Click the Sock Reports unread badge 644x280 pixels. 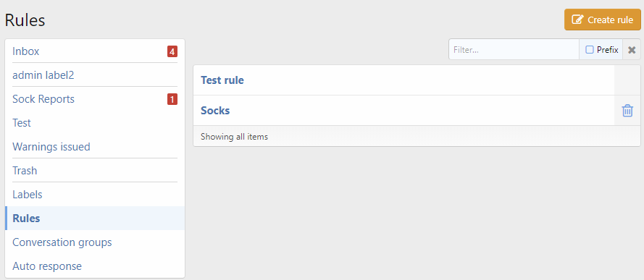172,99
